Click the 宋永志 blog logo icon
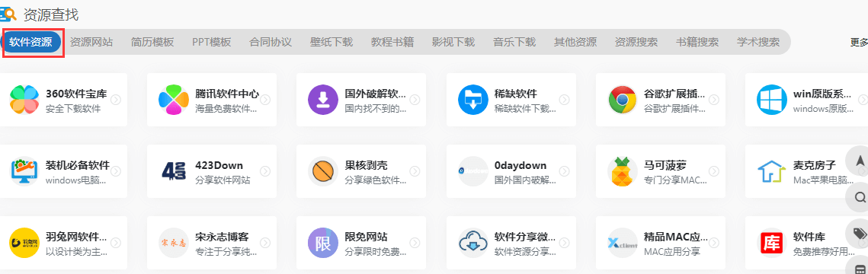 pos(174,243)
